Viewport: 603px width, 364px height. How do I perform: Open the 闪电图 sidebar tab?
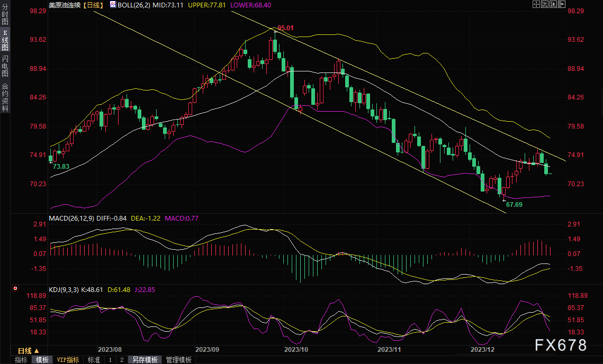pos(5,66)
